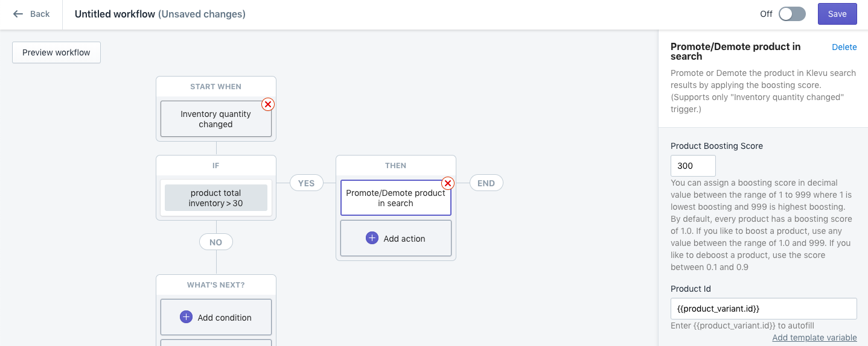Image resolution: width=868 pixels, height=346 pixels.
Task: Open Preview workflow
Action: pyautogui.click(x=56, y=52)
